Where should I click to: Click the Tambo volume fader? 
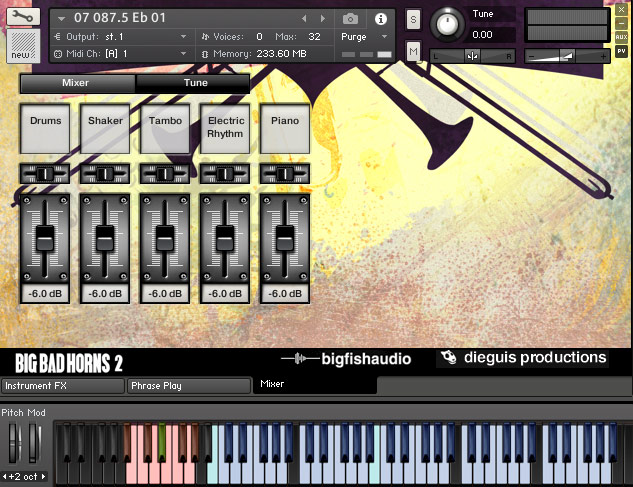pyautogui.click(x=165, y=239)
